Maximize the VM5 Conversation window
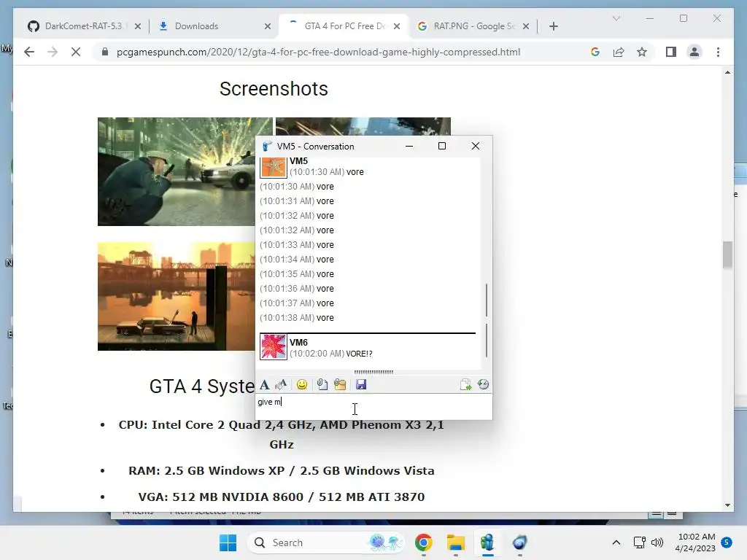This screenshot has width=747, height=560. (442, 146)
